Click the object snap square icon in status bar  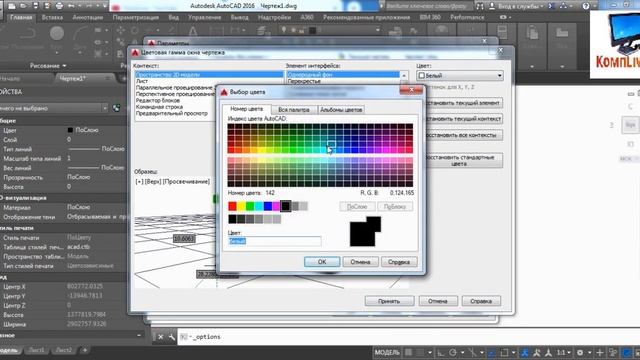[504, 352]
